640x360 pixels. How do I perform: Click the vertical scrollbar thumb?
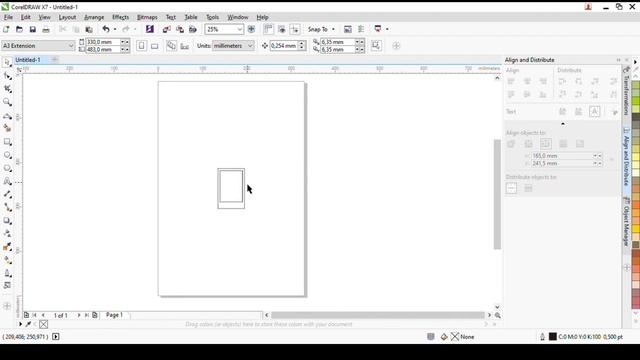click(497, 194)
